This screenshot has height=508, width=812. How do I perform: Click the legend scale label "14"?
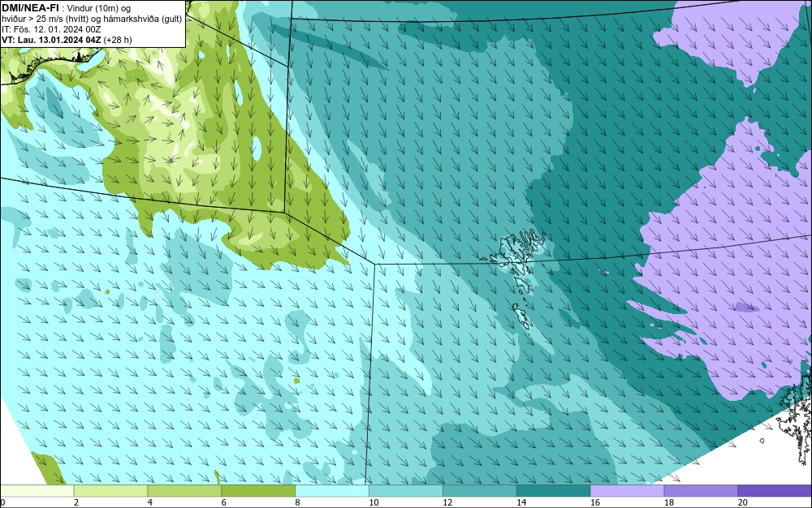[x=521, y=502]
